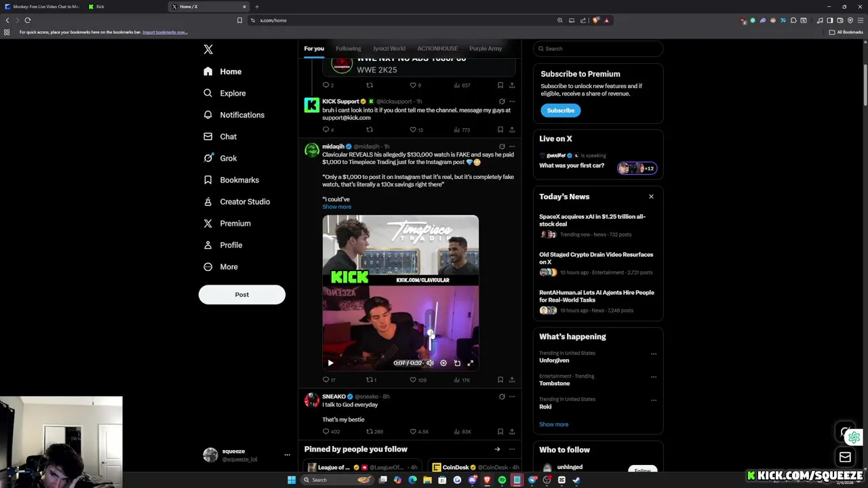Share the KICK Support post
868x488 pixels.
pyautogui.click(x=512, y=129)
